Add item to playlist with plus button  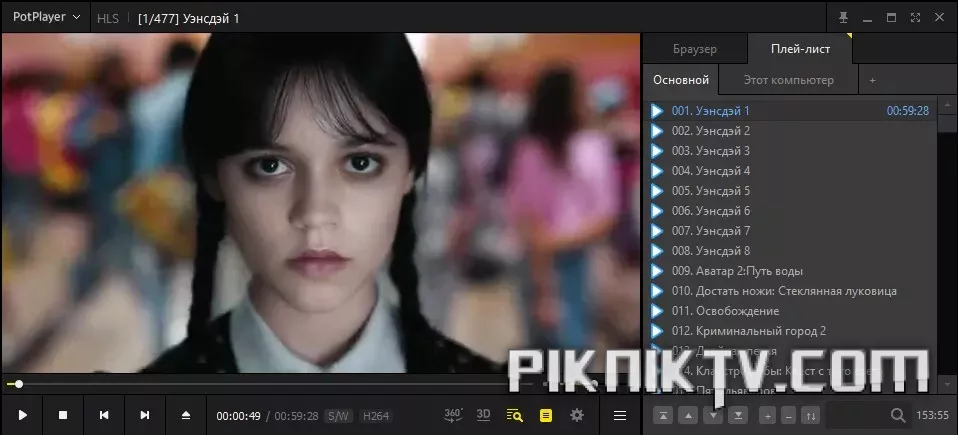(x=768, y=416)
